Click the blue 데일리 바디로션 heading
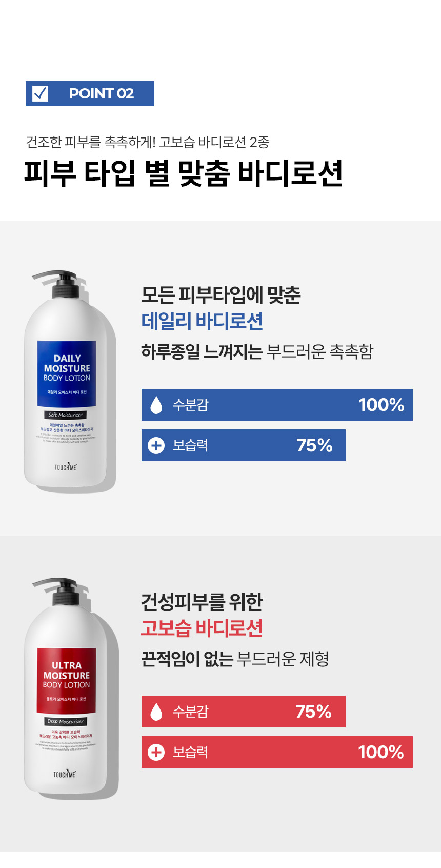The width and height of the screenshot is (441, 868). click(x=202, y=321)
